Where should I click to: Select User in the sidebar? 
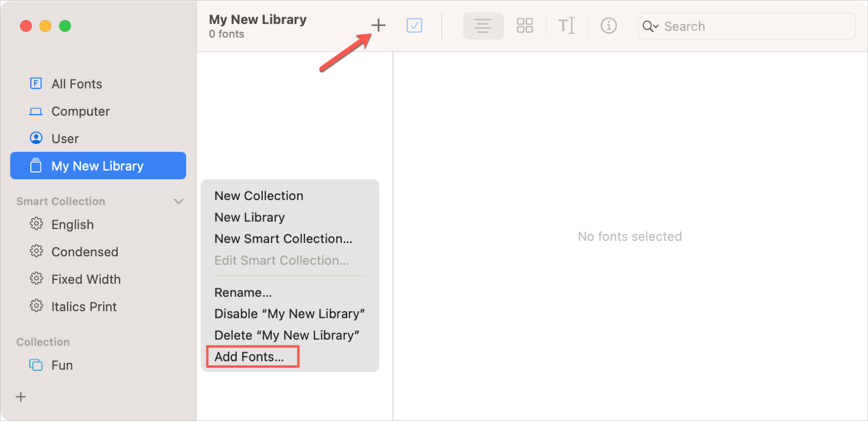pos(98,139)
